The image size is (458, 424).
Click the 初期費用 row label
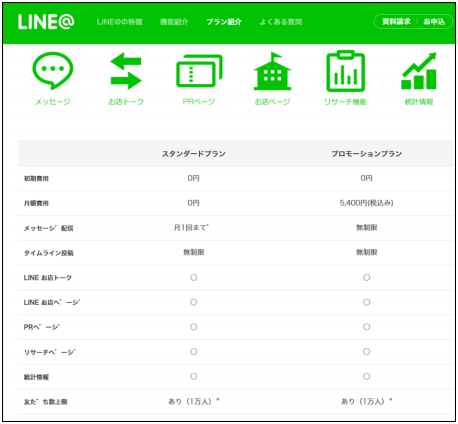pos(36,179)
